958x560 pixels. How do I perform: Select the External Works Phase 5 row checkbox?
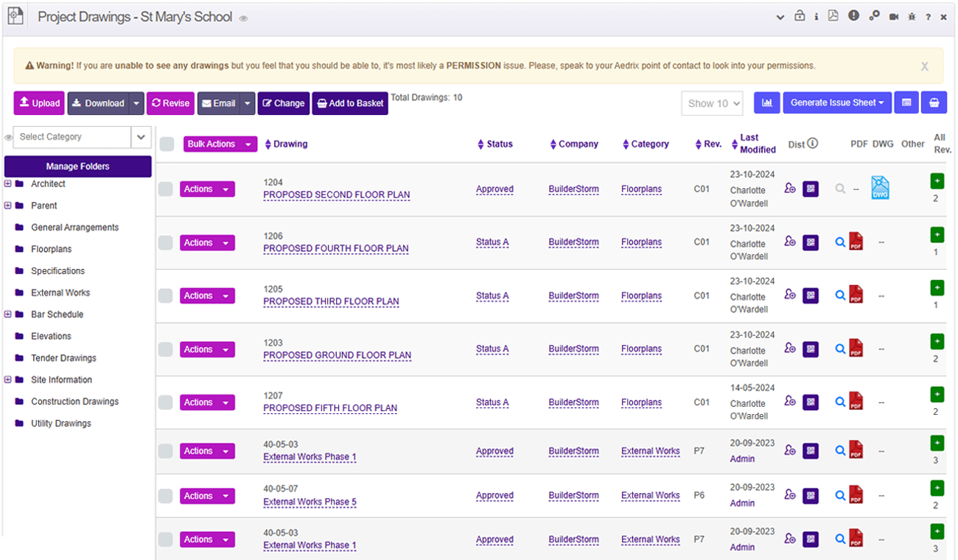tap(166, 496)
